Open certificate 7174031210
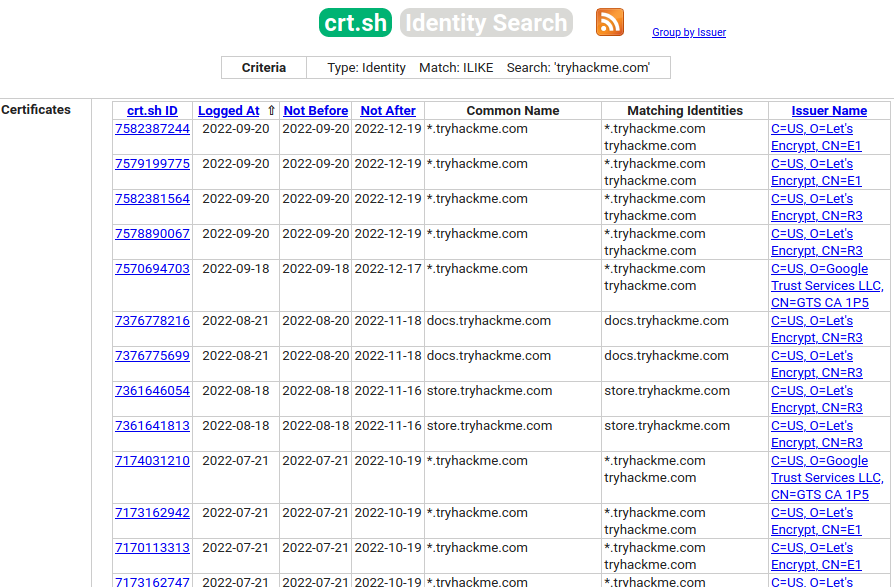The width and height of the screenshot is (894, 587). (152, 460)
